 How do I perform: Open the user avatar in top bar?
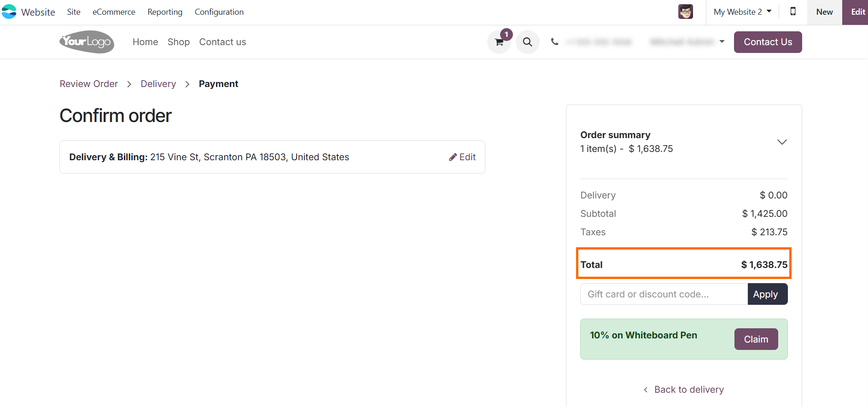coord(685,12)
